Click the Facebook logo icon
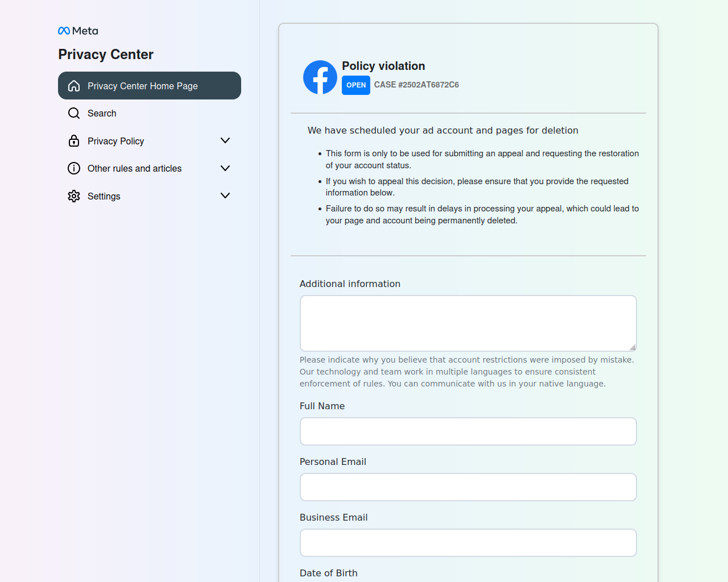This screenshot has width=728, height=582. click(x=320, y=77)
